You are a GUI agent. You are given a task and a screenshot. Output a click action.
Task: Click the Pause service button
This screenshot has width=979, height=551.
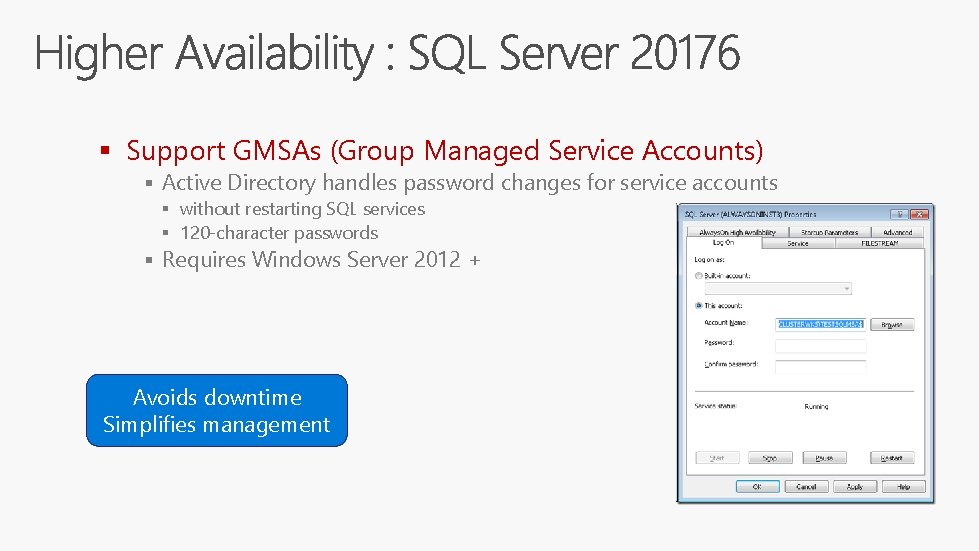pyautogui.click(x=825, y=458)
